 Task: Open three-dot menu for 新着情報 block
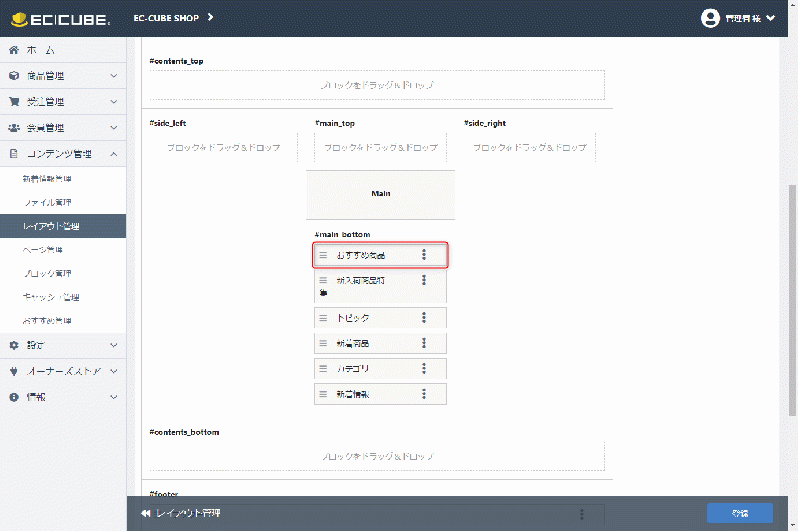pos(424,394)
